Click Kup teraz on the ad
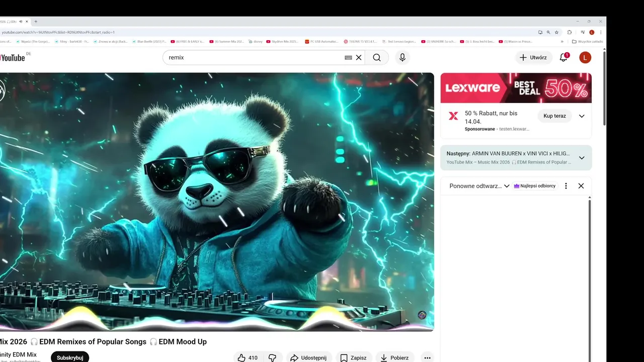 click(554, 116)
